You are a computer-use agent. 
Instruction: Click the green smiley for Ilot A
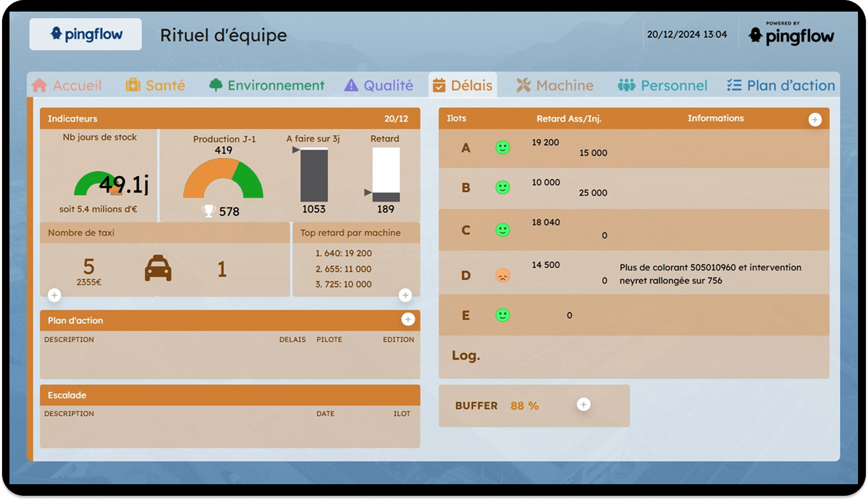pyautogui.click(x=503, y=147)
